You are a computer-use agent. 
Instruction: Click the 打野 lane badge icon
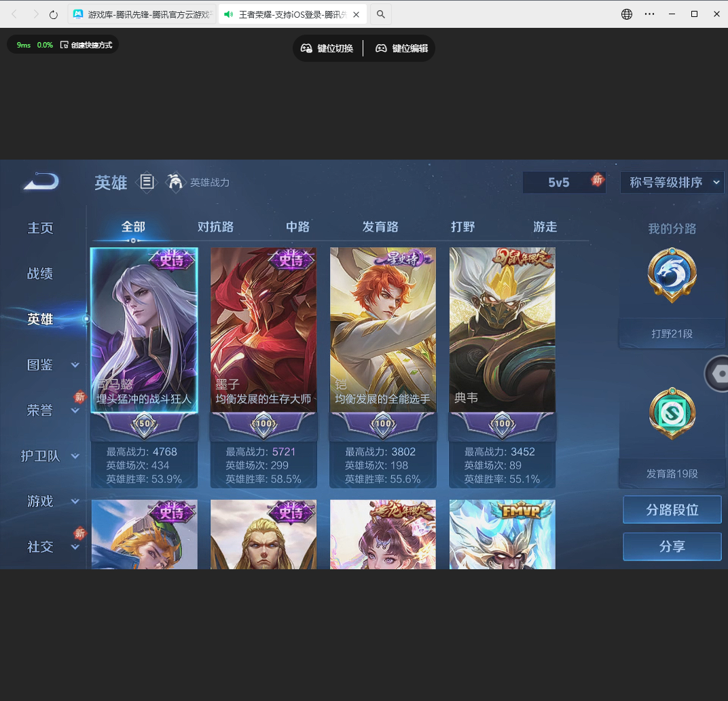point(672,275)
